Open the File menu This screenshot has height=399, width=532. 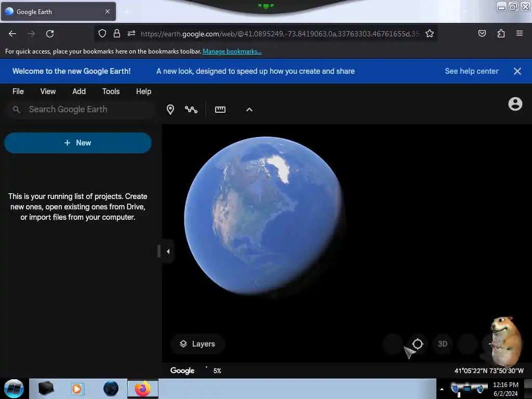click(x=18, y=91)
